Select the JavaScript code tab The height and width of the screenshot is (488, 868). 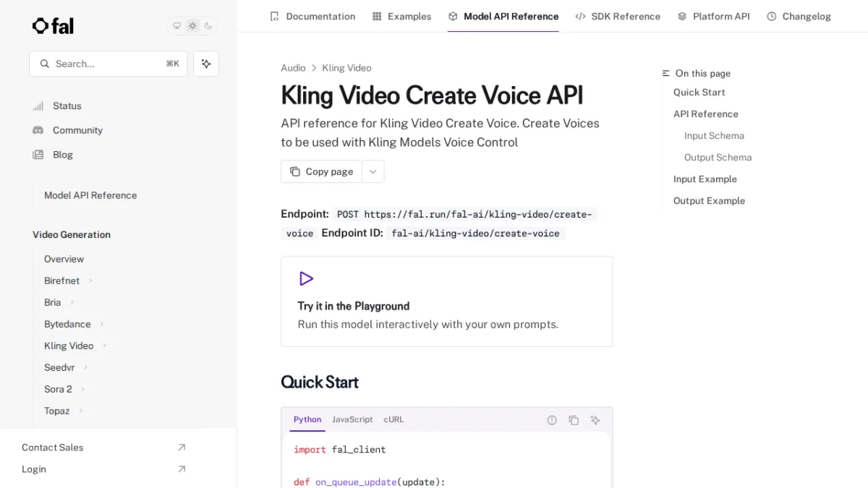pyautogui.click(x=352, y=419)
